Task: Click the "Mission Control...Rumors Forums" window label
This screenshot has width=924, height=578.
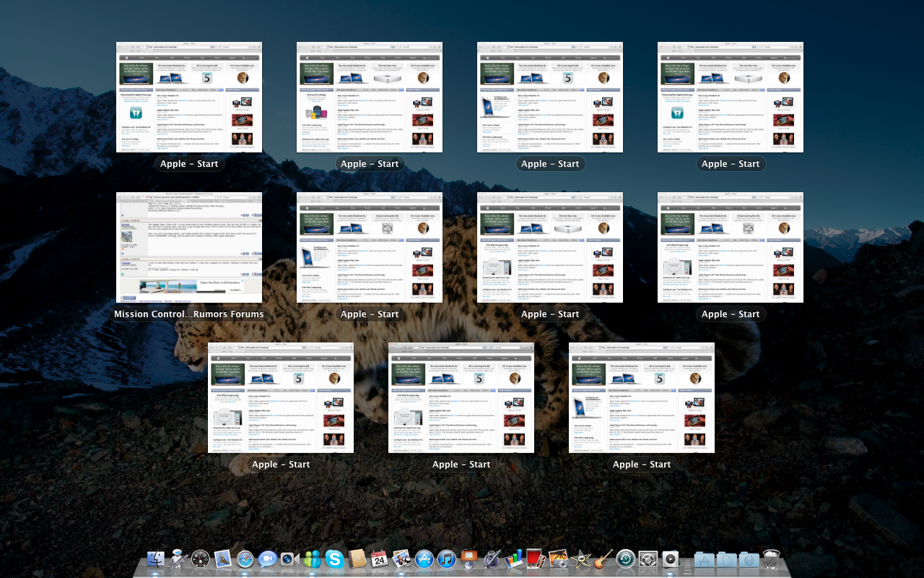Action: point(189,314)
